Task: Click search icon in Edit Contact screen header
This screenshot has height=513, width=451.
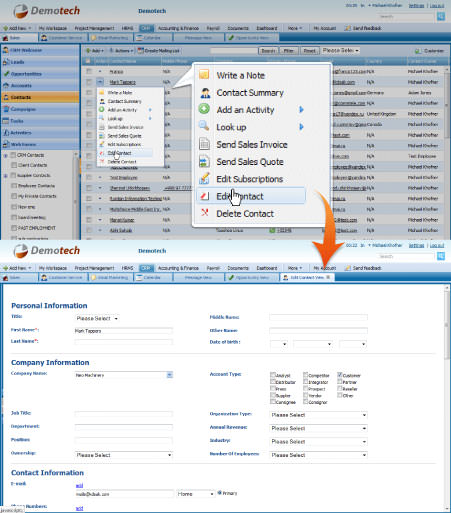Action: coord(441,256)
